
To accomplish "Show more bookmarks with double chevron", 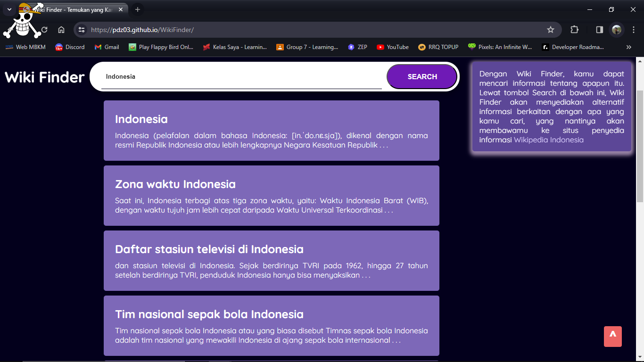I will (x=628, y=47).
